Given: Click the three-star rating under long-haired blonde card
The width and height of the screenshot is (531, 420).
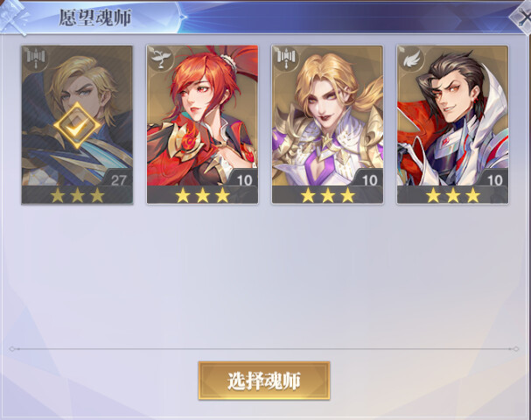Looking at the screenshot, I should (x=327, y=195).
